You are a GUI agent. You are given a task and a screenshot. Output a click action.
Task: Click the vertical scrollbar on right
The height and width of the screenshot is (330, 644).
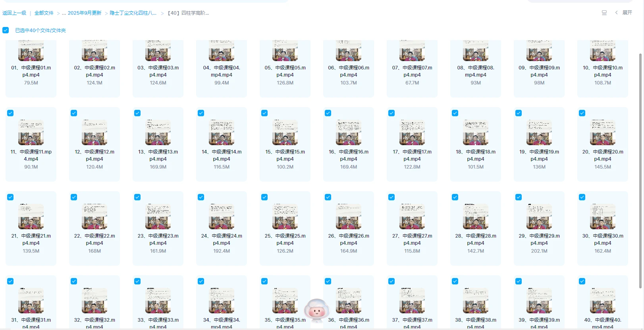[x=640, y=171]
